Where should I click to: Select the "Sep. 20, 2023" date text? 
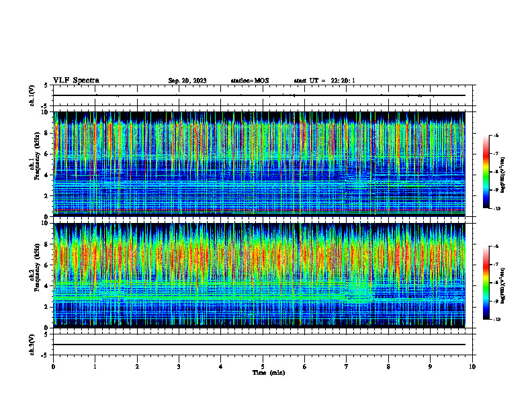(x=187, y=81)
